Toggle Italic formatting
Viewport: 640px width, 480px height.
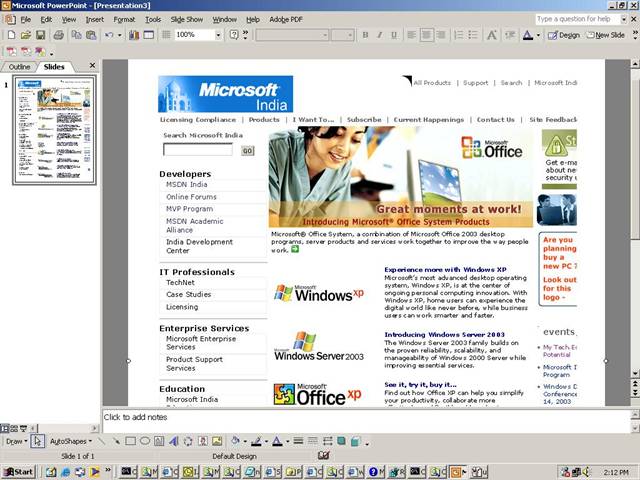[380, 35]
